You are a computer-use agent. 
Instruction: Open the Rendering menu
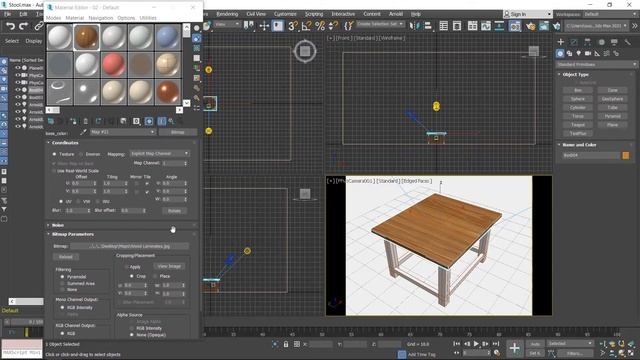pos(227,14)
